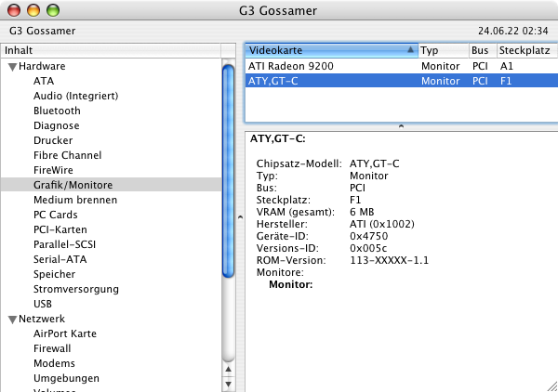Sort by Steckplatz column header

pos(527,50)
